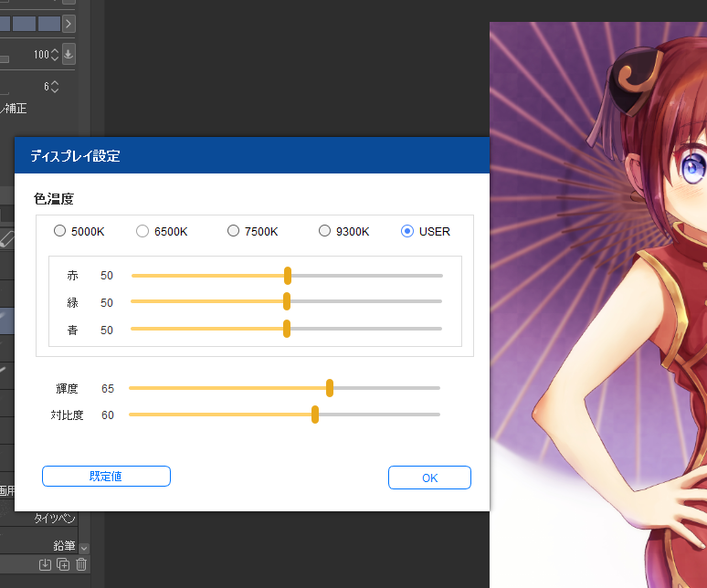Click the duplicate sub tool icon
This screenshot has height=588, width=707.
63,564
